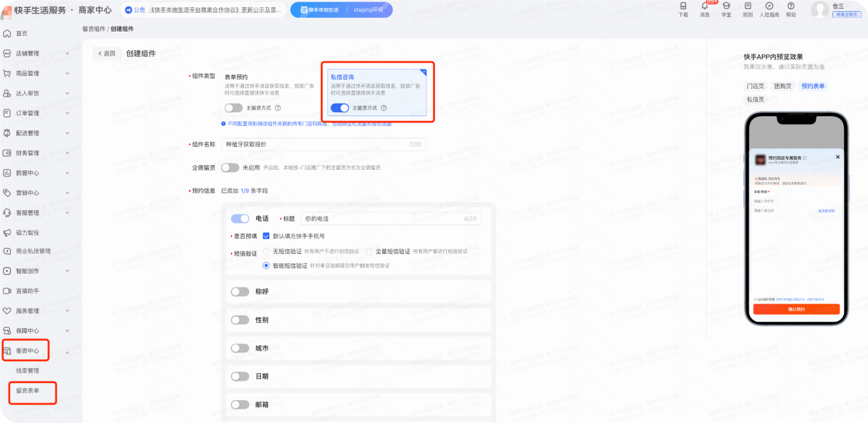Switch preview to 团购页 tab
Image resolution: width=868 pixels, height=423 pixels.
coord(783,86)
